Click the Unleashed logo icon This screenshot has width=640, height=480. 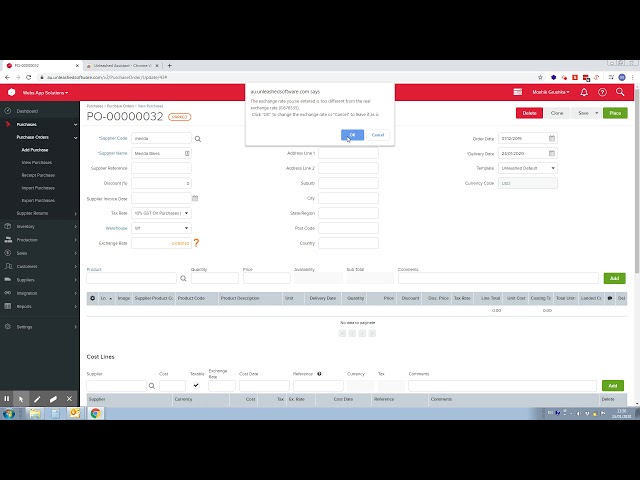(11, 92)
